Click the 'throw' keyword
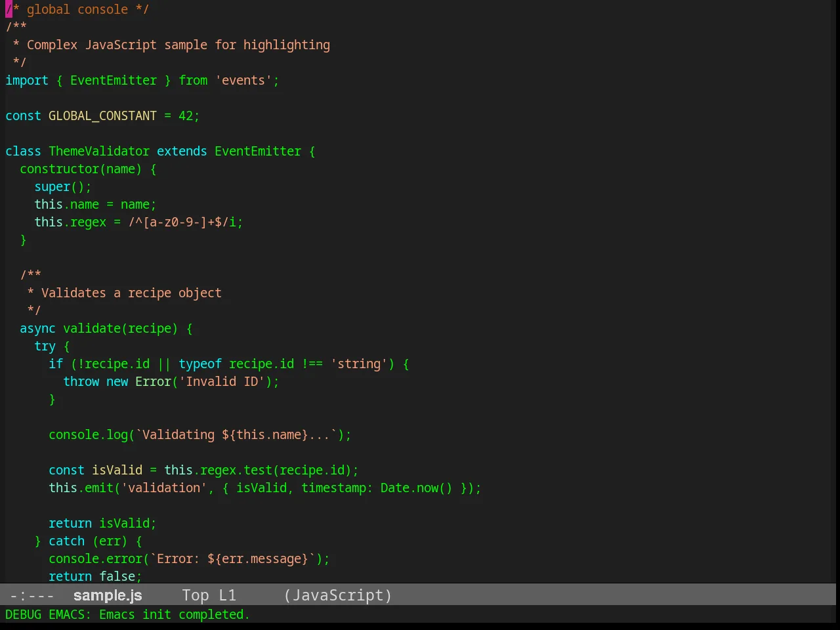The width and height of the screenshot is (840, 630). coord(81,381)
